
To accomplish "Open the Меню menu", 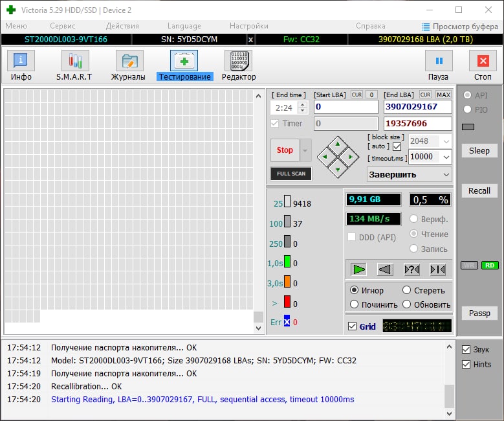I will (x=16, y=26).
